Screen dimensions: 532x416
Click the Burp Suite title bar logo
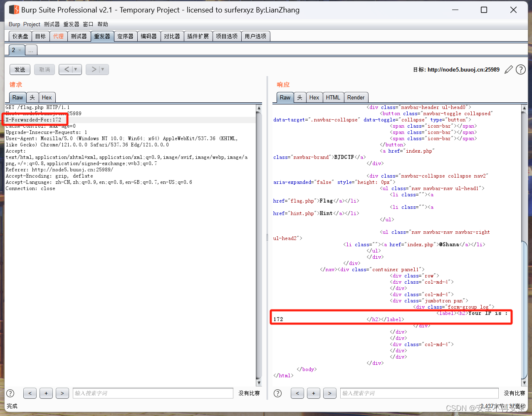(14, 10)
